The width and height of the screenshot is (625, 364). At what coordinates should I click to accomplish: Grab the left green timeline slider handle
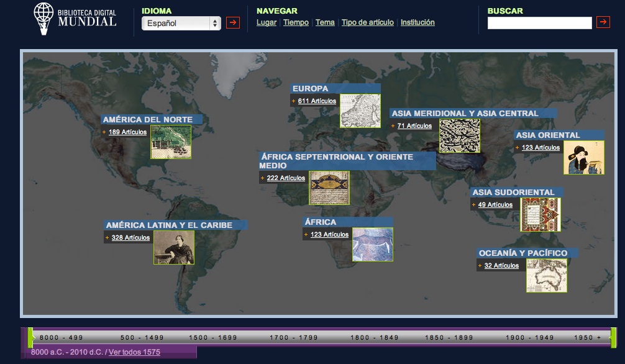click(x=30, y=337)
